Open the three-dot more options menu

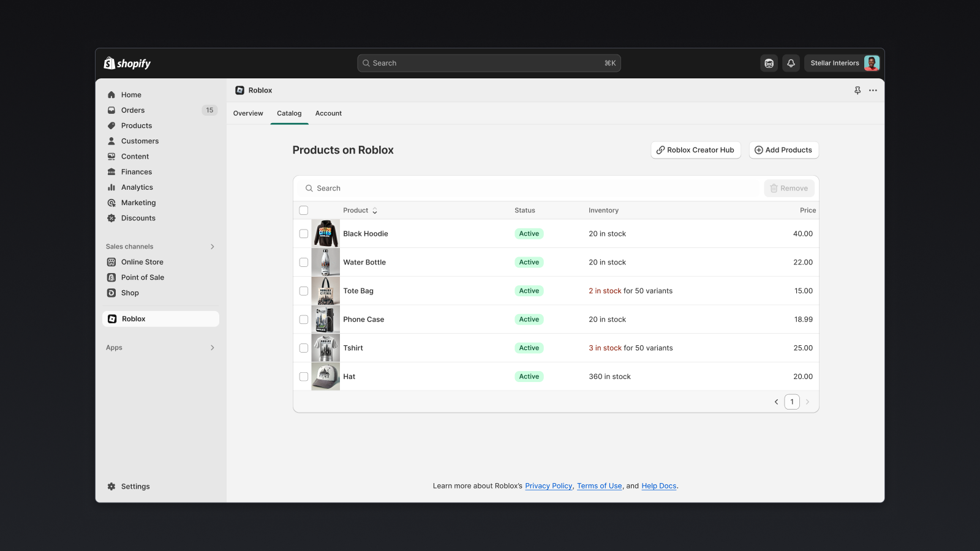click(873, 90)
